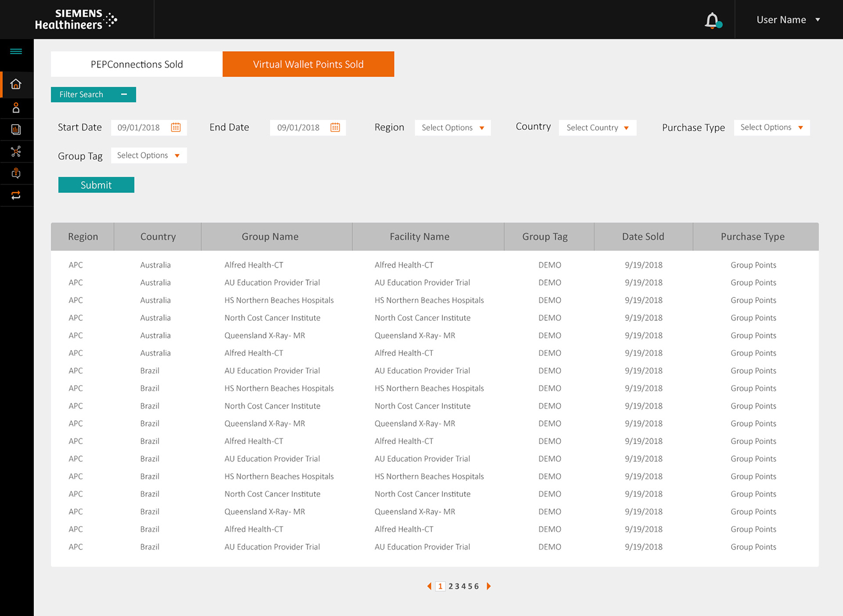The width and height of the screenshot is (843, 616).
Task: Open the User Name account menu
Action: (x=788, y=20)
